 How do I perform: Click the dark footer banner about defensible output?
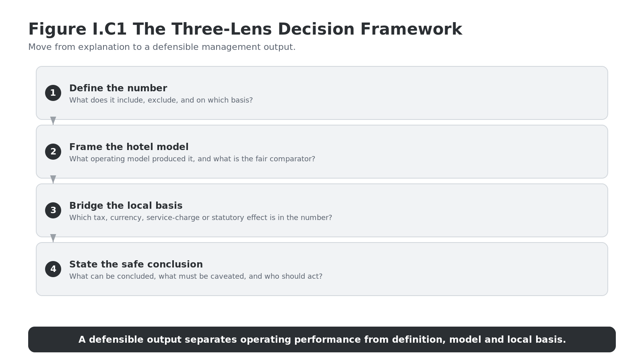pyautogui.click(x=322, y=339)
